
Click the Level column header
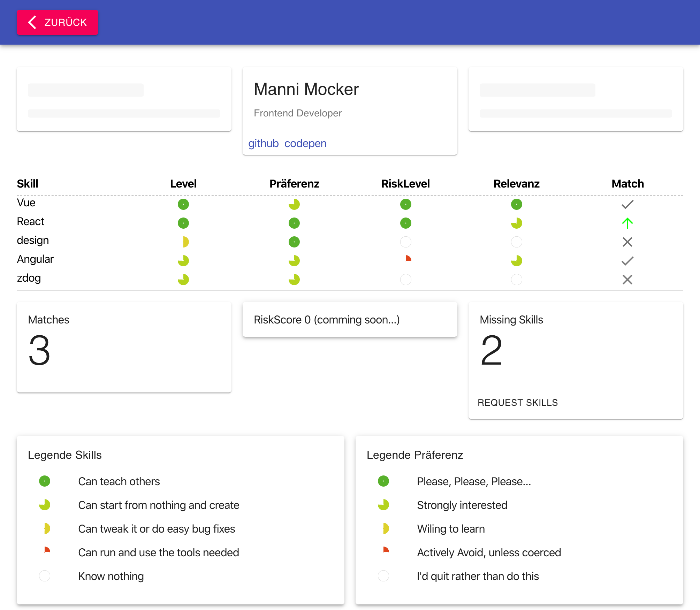tap(183, 184)
